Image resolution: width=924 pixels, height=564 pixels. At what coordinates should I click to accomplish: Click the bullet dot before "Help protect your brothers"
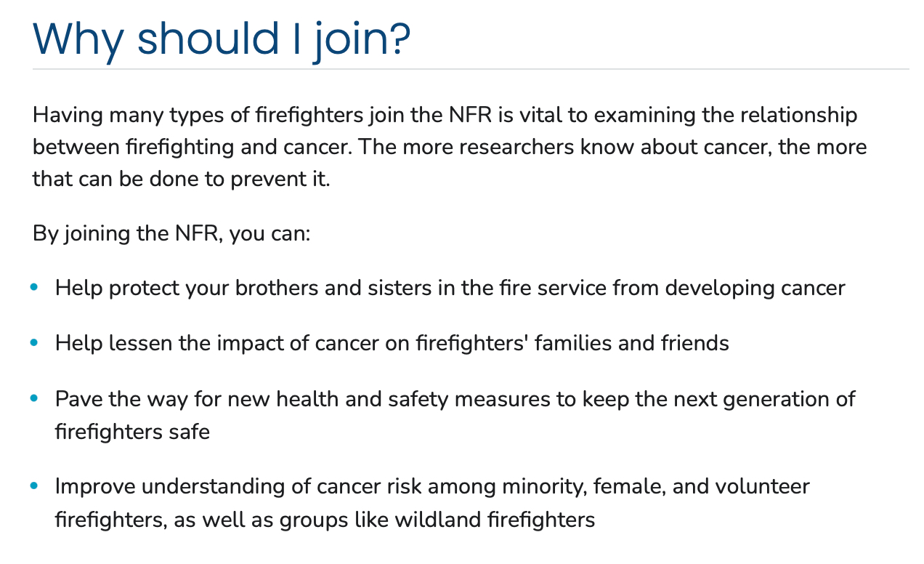pos(34,288)
